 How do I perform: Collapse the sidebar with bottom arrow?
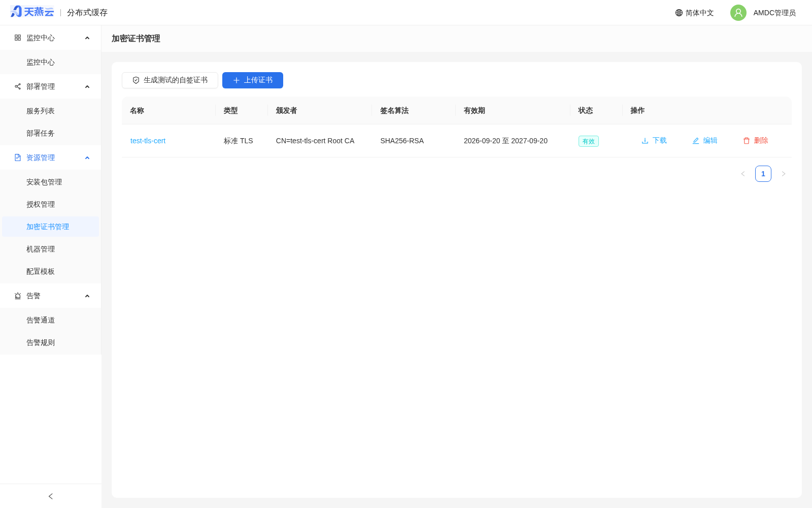pyautogui.click(x=51, y=496)
